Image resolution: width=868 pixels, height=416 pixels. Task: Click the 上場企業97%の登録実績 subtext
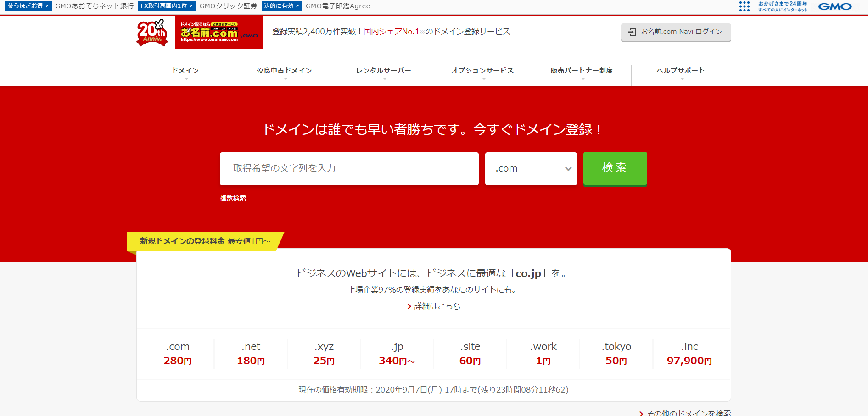(433, 290)
